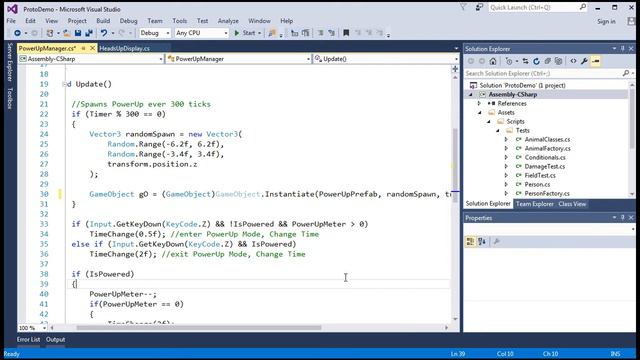
Task: Toggle pin on PowerUpManager.cs tab
Action: [84, 48]
